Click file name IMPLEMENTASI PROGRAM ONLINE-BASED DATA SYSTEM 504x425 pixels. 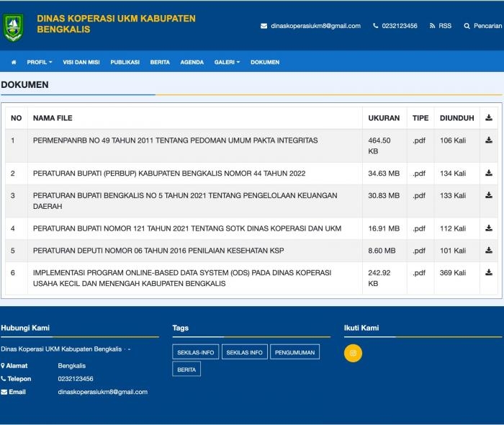pos(182,278)
